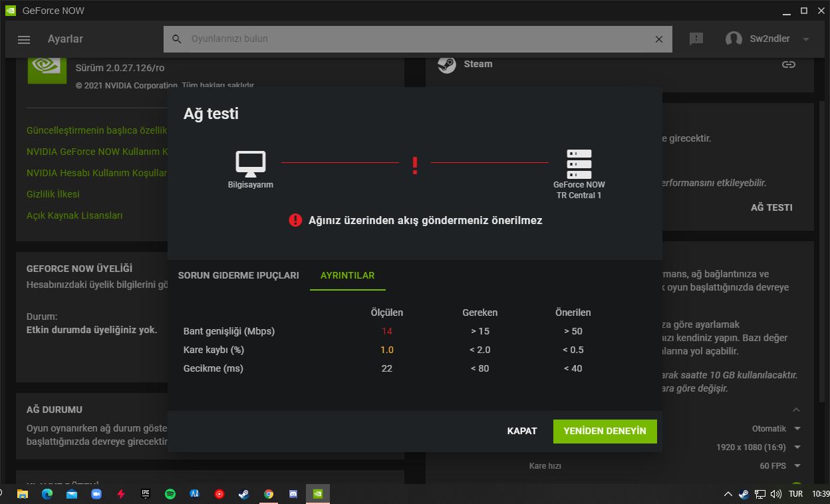Open the Güncelleştirmenin başlıca özellik link
The width and height of the screenshot is (830, 504).
click(x=96, y=130)
